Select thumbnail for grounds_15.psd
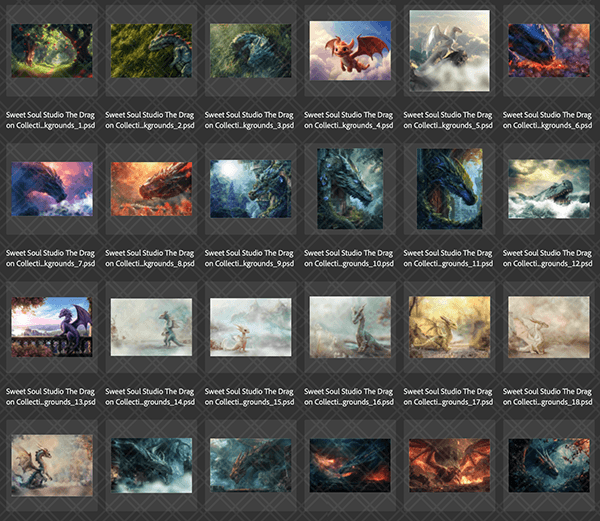Image resolution: width=600 pixels, height=521 pixels. 251,327
